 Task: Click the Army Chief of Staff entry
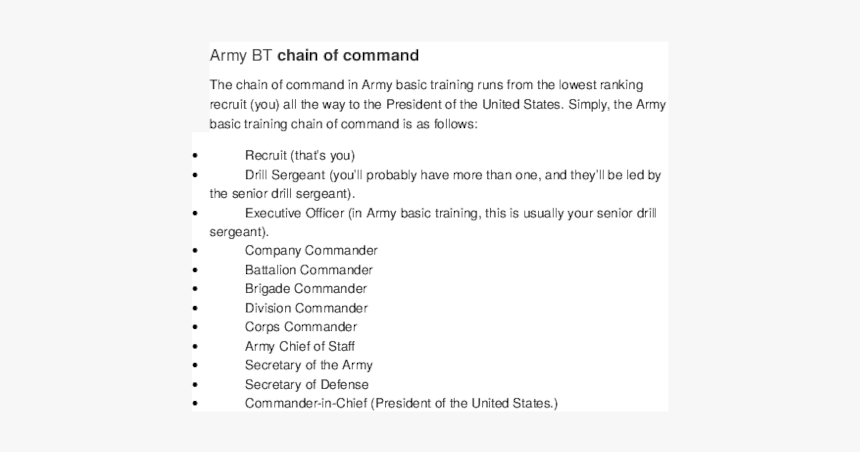click(x=300, y=347)
